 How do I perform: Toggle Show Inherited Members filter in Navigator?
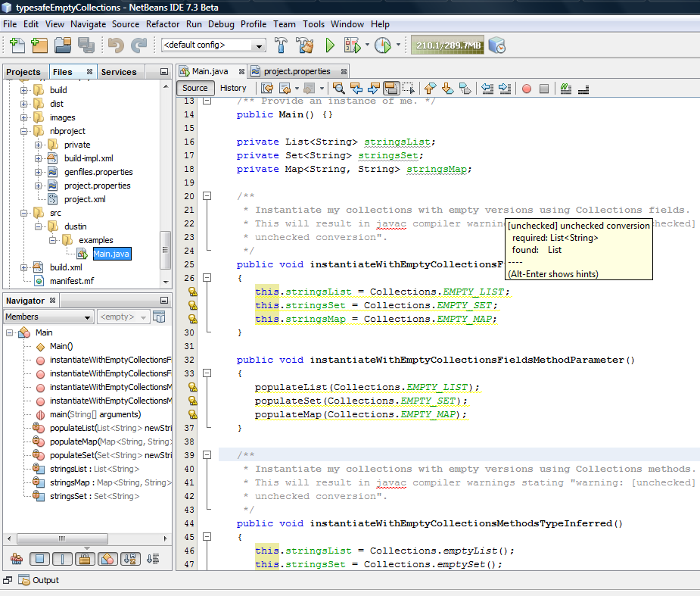(x=17, y=558)
